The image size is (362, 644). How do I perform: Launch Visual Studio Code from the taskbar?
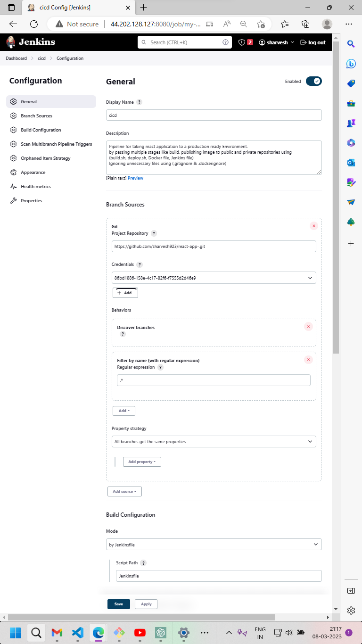pyautogui.click(x=77, y=633)
